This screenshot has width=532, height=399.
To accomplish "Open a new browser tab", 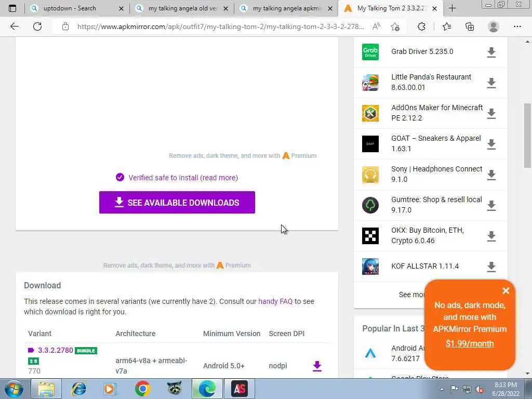I will pyautogui.click(x=452, y=8).
